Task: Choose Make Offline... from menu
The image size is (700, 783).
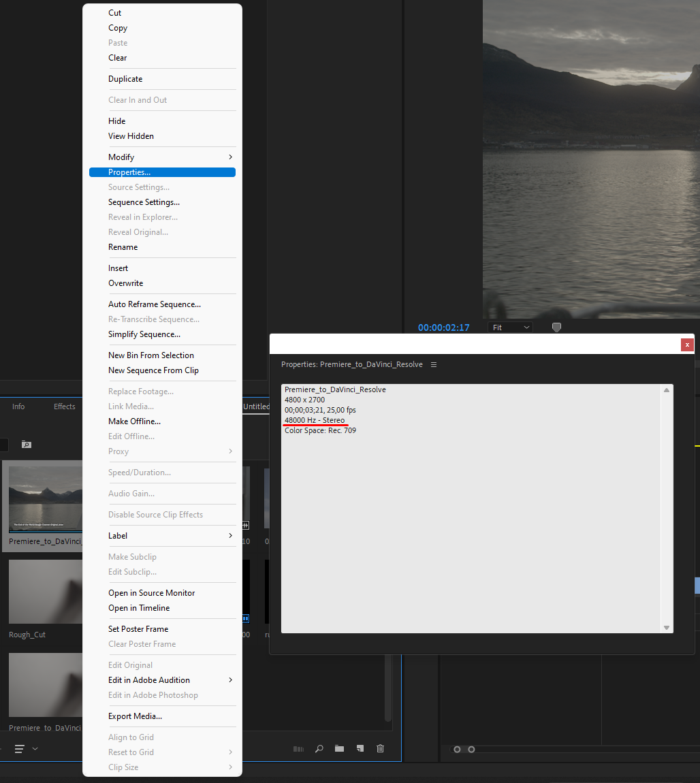Action: click(162, 421)
